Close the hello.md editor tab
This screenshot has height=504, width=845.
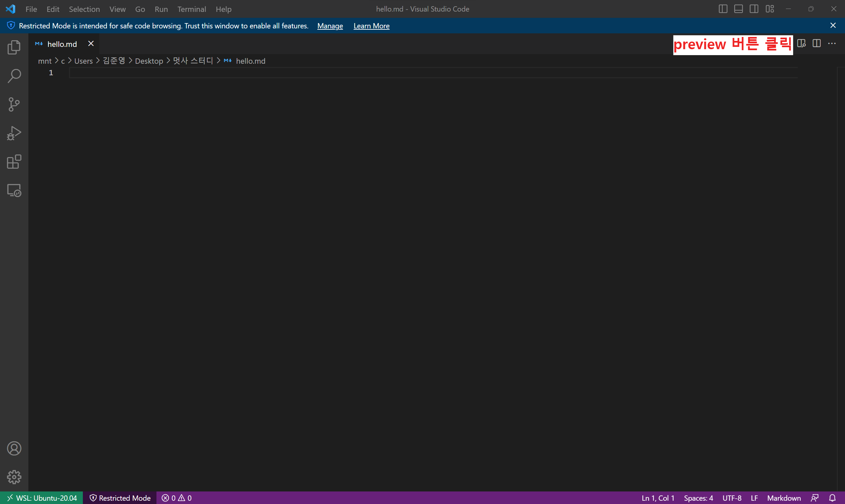[x=91, y=44]
